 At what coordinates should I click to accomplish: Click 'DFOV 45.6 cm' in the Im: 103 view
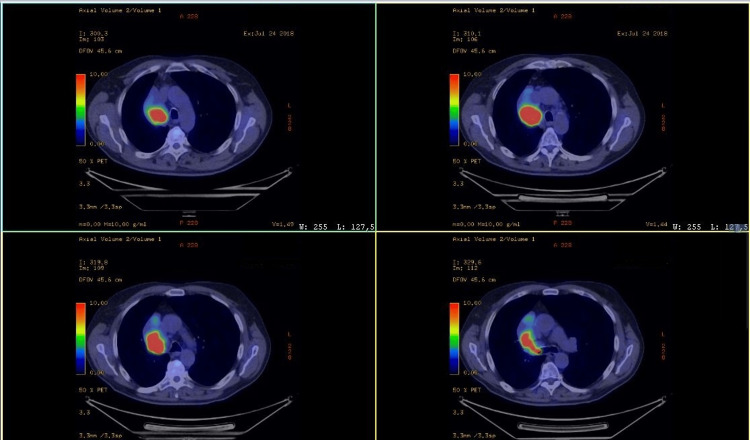tap(100, 51)
